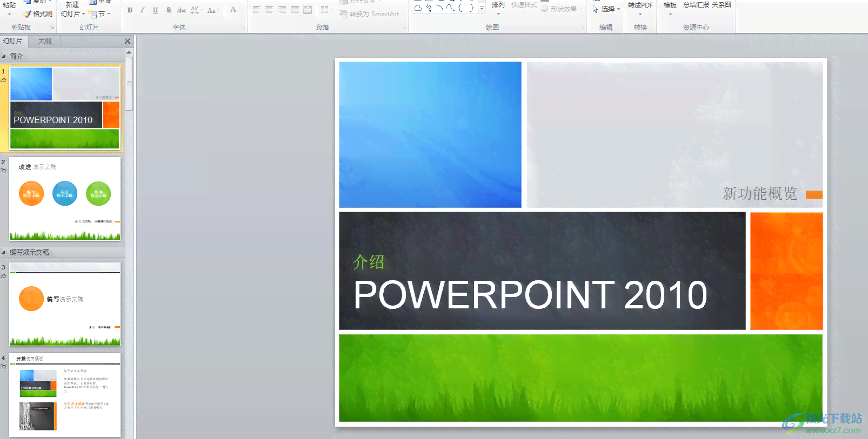The height and width of the screenshot is (439, 868).
Task: Switch to the 幻灯片 pane tab
Action: coord(13,41)
